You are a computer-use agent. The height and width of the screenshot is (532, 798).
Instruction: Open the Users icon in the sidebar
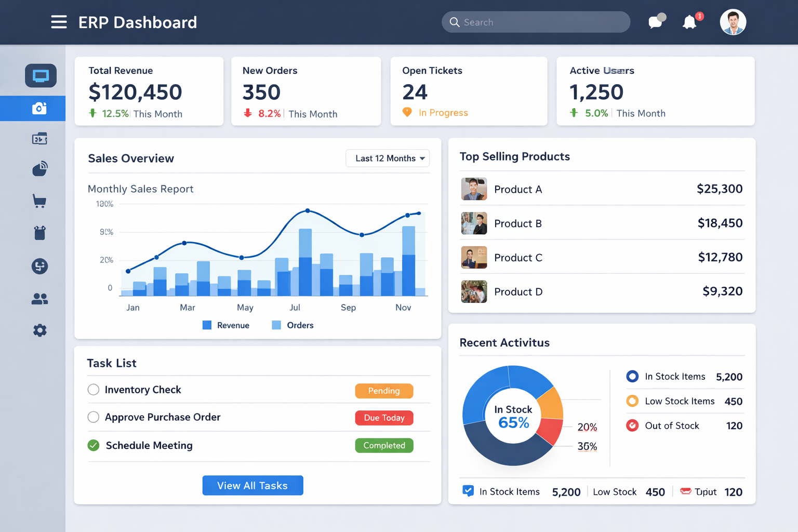40,299
